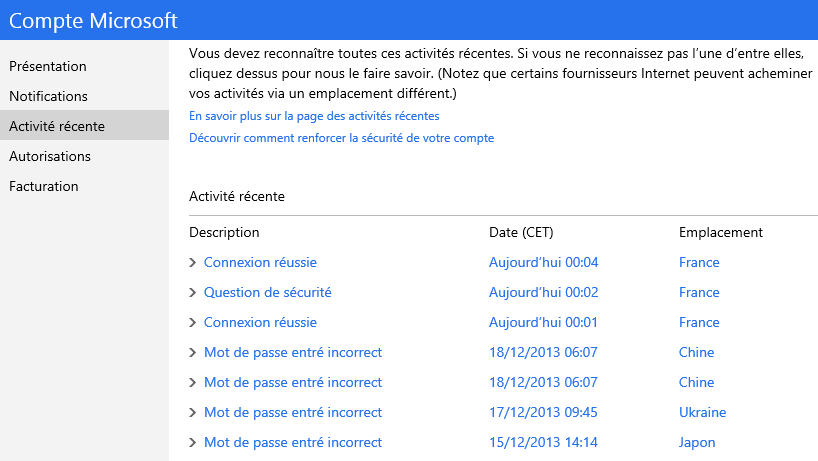Viewport: 818px width, 461px height.
Task: Open the 15/12/2013 14:14 incorrect password entry
Action: (x=292, y=443)
